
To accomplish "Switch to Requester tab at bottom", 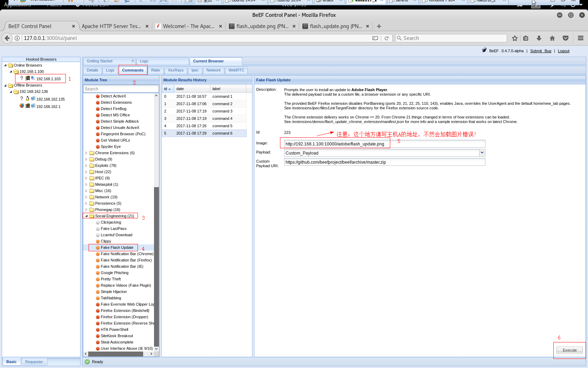I will click(x=34, y=362).
